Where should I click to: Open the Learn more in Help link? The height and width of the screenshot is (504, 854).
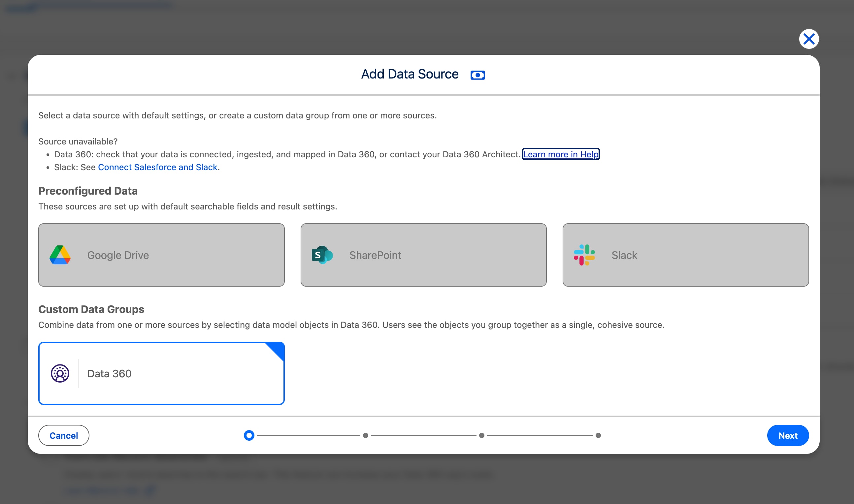[x=561, y=154]
